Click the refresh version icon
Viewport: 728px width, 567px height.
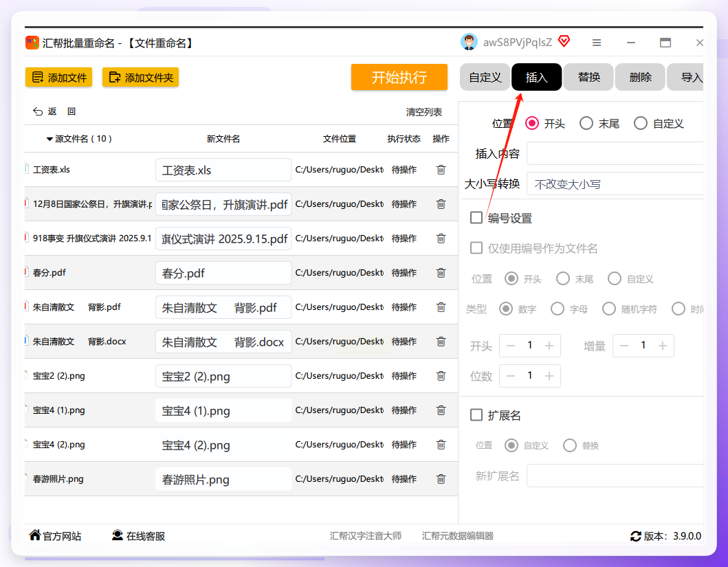[635, 536]
